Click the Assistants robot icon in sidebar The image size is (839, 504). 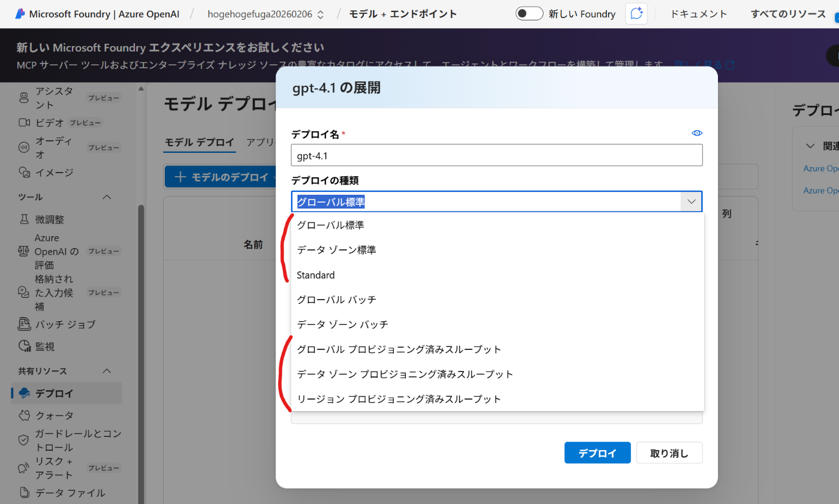[x=24, y=98]
